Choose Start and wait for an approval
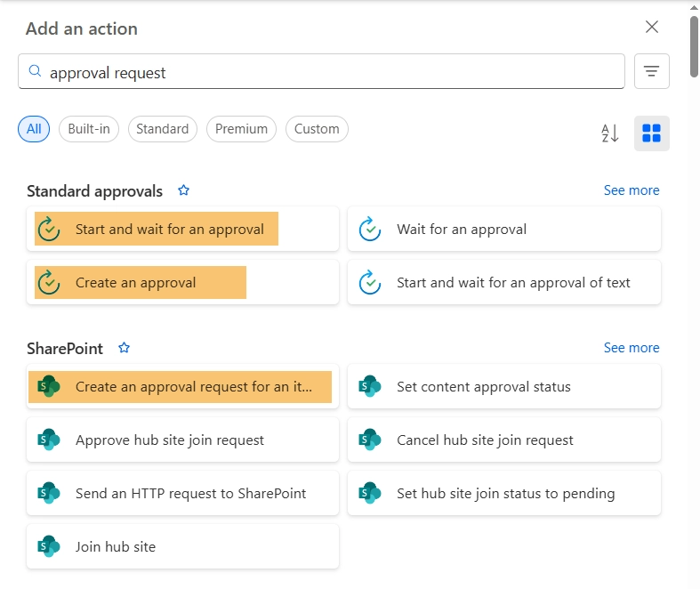700x589 pixels. 169,230
